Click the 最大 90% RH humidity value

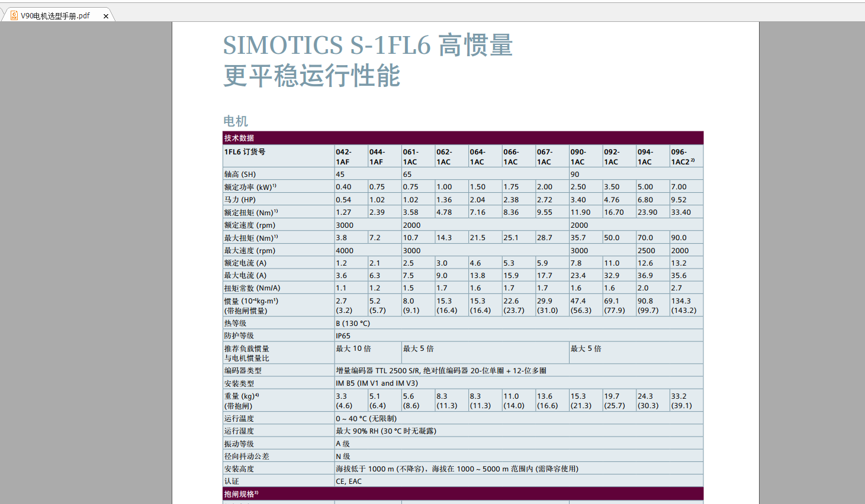(x=386, y=431)
